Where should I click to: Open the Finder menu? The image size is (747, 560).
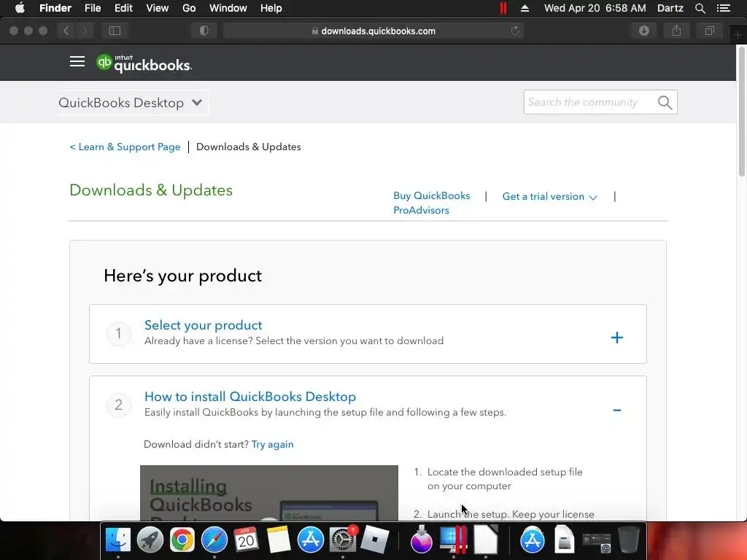pyautogui.click(x=55, y=8)
